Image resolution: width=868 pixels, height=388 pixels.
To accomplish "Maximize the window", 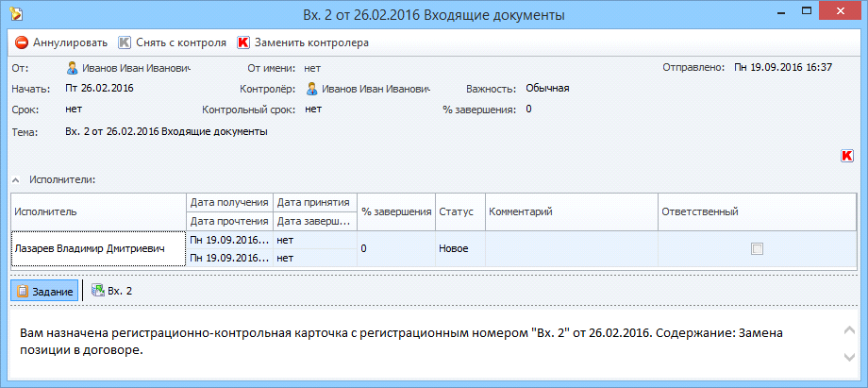I will tap(807, 11).
